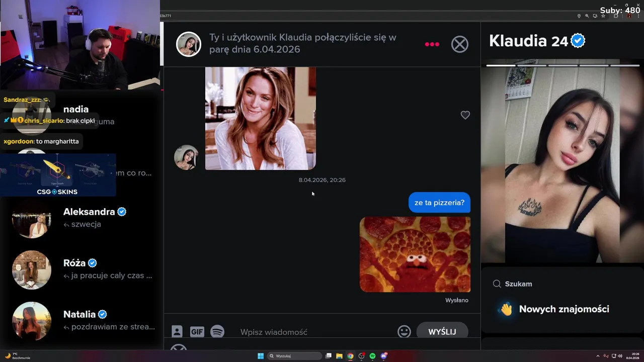644x362 pixels.
Task: Click Chrome install app icon
Action: coord(595,16)
